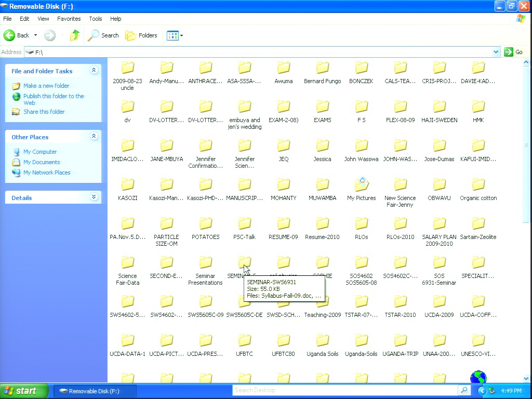
Task: Select the Jose-Dumas folder
Action: (439, 151)
